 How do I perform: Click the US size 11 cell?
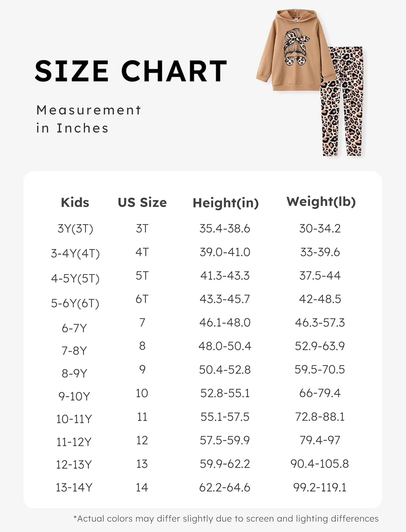(142, 417)
